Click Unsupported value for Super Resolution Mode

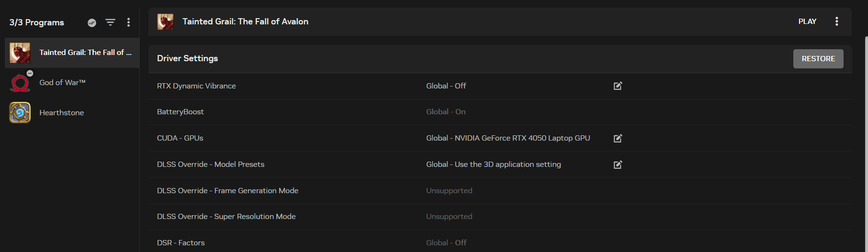click(x=449, y=217)
